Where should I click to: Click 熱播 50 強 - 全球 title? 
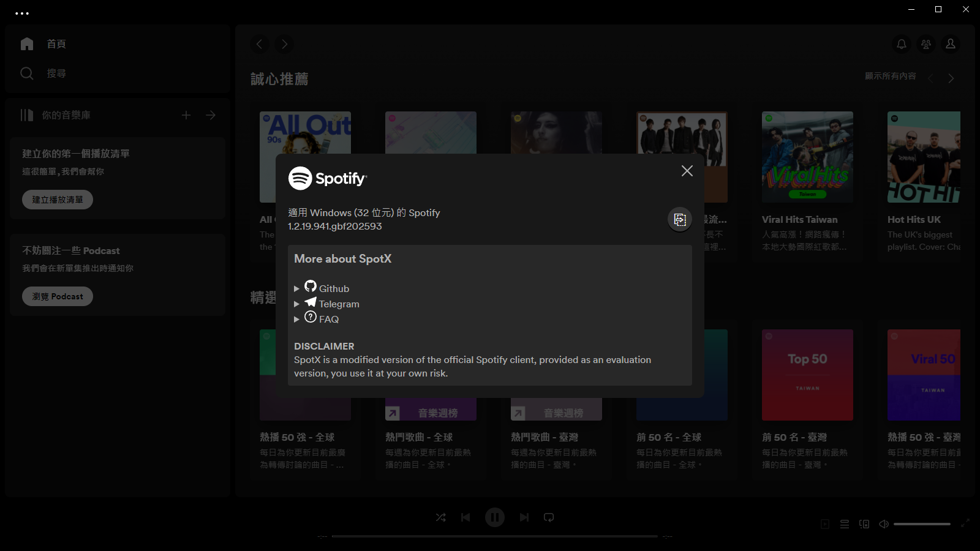[x=297, y=437]
